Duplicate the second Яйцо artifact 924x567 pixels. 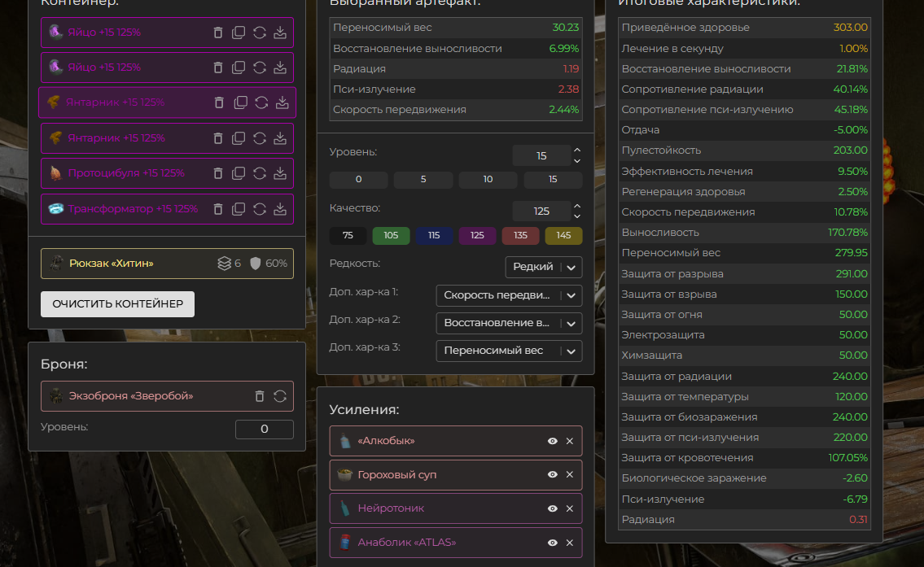tap(239, 68)
